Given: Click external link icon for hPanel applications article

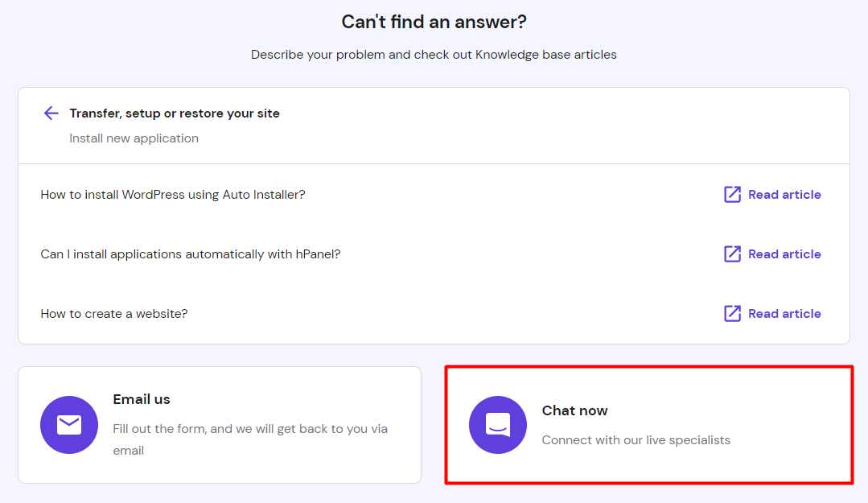Looking at the screenshot, I should pyautogui.click(x=731, y=254).
